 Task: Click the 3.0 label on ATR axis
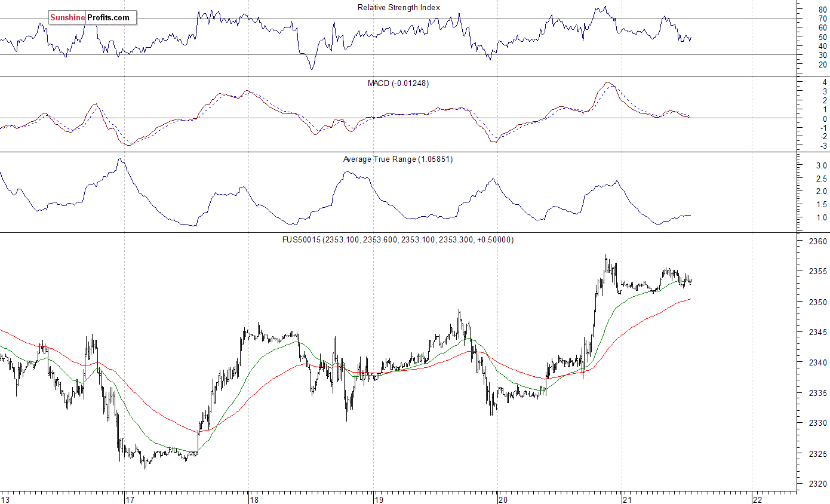821,165
